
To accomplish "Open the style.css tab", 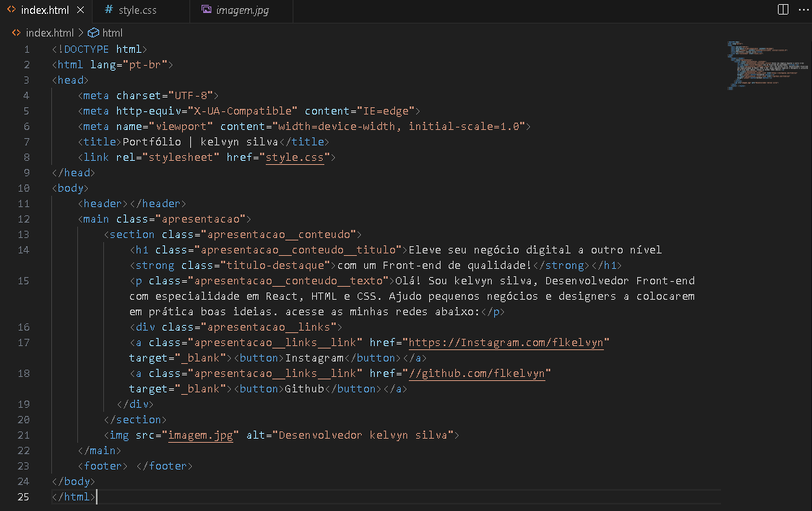I will (x=137, y=11).
